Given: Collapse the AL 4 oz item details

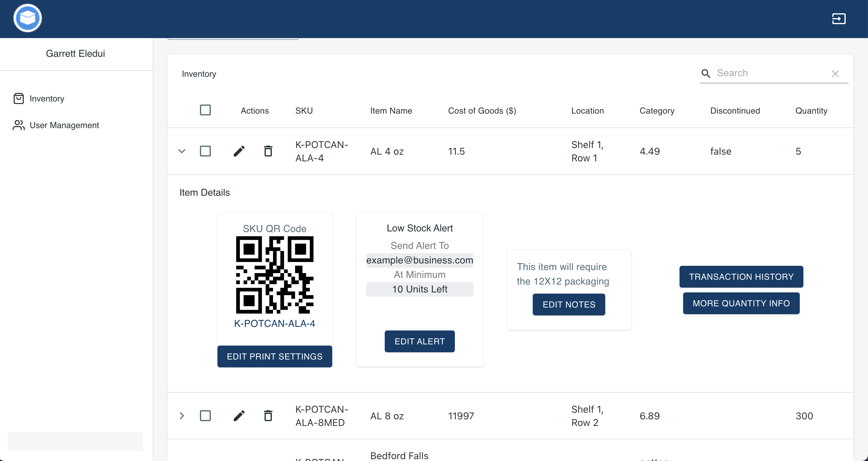Looking at the screenshot, I should tap(182, 151).
